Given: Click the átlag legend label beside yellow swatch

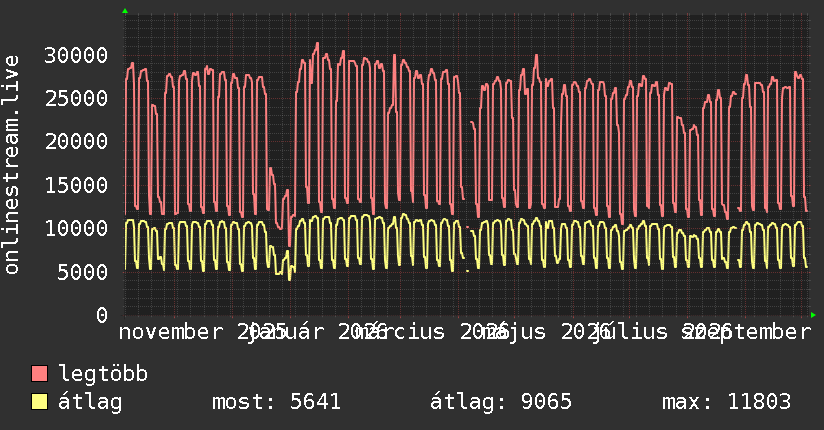Looking at the screenshot, I should pyautogui.click(x=90, y=402).
